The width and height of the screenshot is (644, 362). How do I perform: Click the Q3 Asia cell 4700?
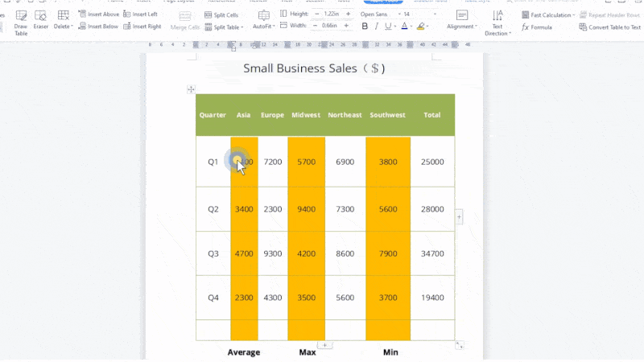244,253
